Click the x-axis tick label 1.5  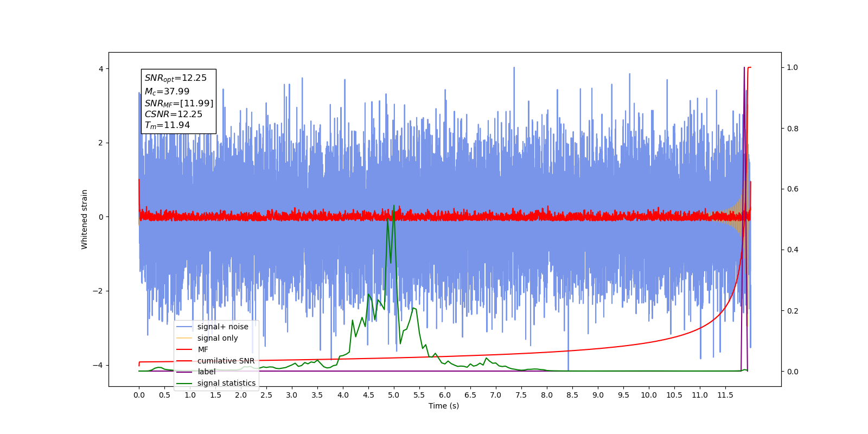pyautogui.click(x=215, y=395)
